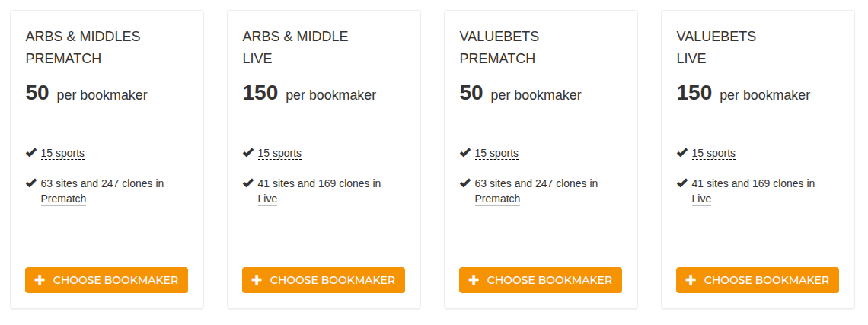Click plus icon in Arbs & Middle Live card
Image resolution: width=868 pixels, height=325 pixels.
pos(257,280)
